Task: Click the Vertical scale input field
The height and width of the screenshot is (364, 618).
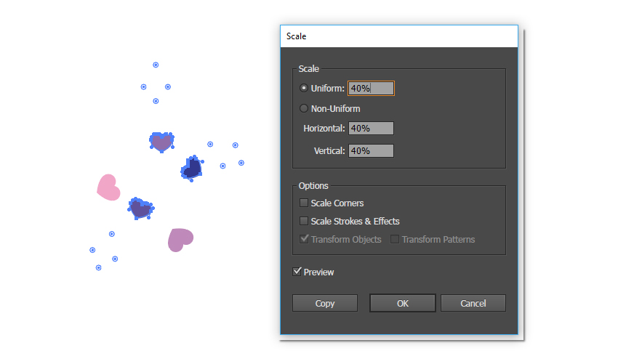Action: 371,151
